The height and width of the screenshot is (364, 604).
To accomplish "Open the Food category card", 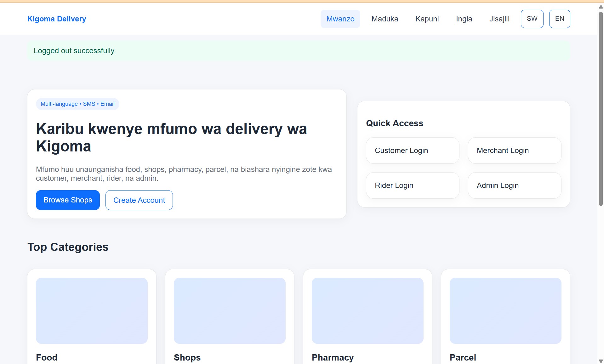I will tap(91, 311).
